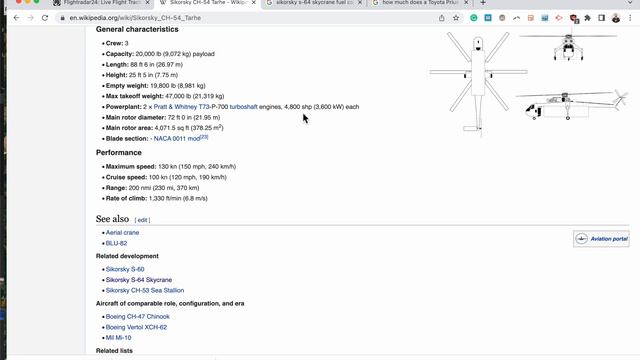
Task: Open a new tab with the plus button
Action: point(483,3)
